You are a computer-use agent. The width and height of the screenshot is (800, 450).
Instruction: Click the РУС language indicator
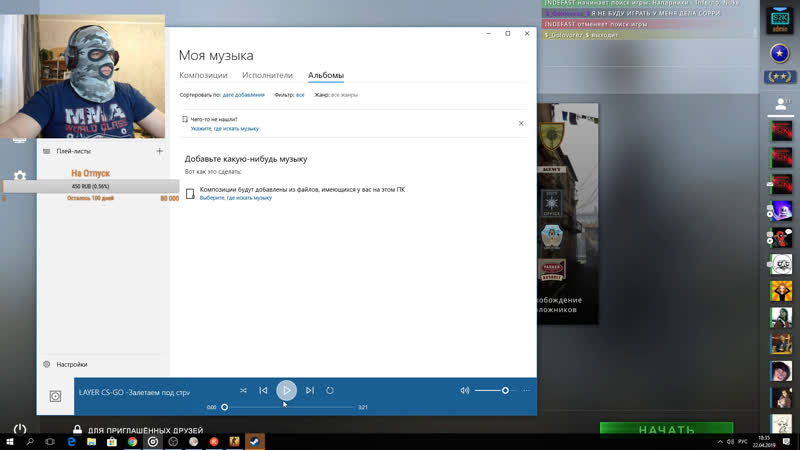click(742, 442)
